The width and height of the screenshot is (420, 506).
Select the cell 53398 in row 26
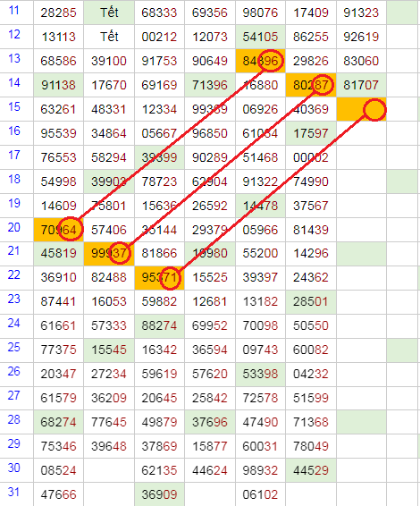point(260,374)
